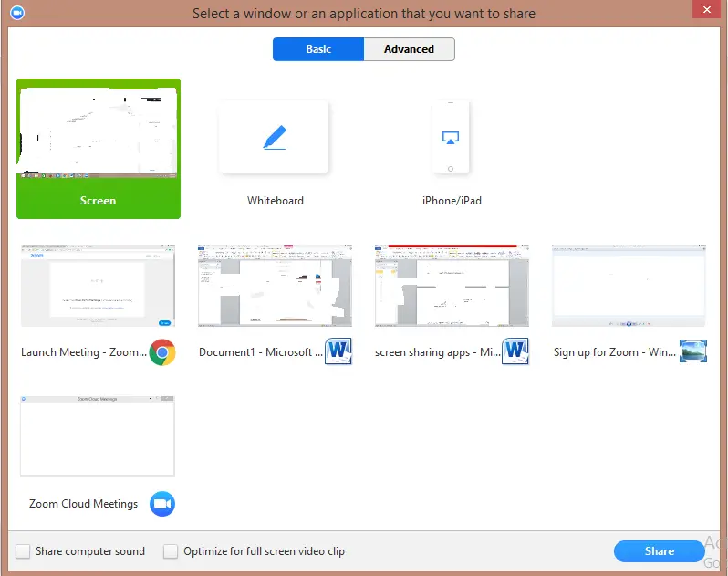Select Sign up for Zoom window thumbnail
This screenshot has width=728, height=576.
tap(629, 285)
